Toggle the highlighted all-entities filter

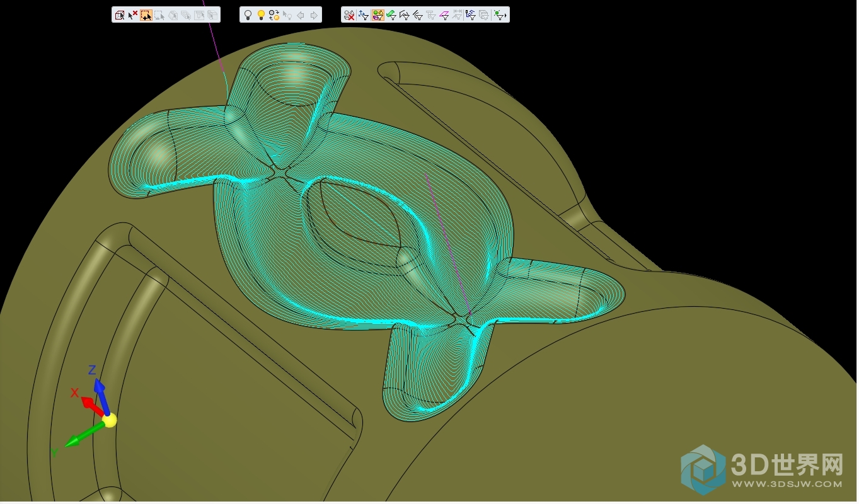378,15
